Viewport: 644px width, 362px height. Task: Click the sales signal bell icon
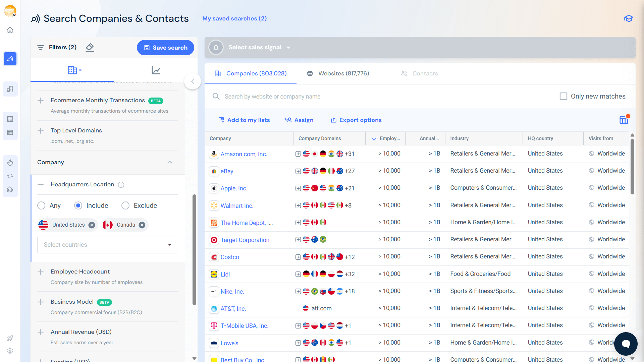coord(216,47)
